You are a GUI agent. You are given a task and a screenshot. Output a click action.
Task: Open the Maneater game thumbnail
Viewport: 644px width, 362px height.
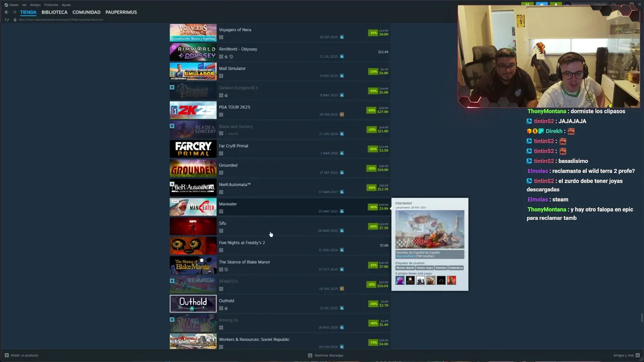(193, 207)
